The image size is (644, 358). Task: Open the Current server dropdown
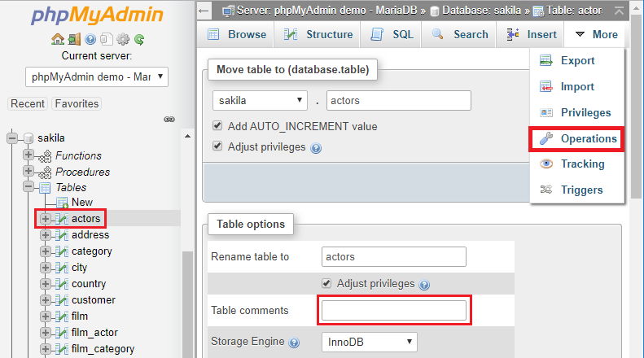96,77
